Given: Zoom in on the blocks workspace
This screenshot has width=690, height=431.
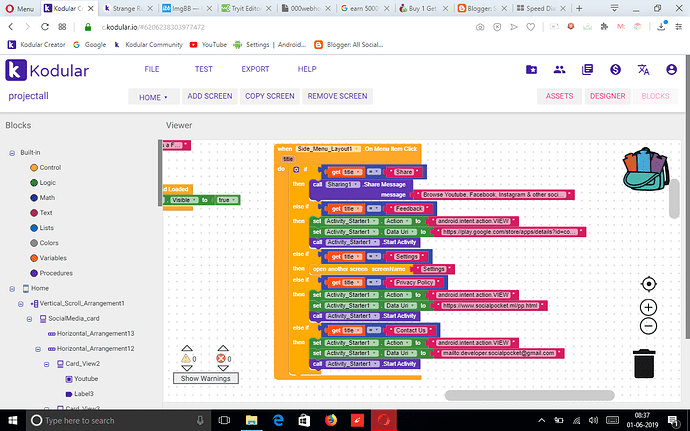Looking at the screenshot, I should (x=648, y=307).
